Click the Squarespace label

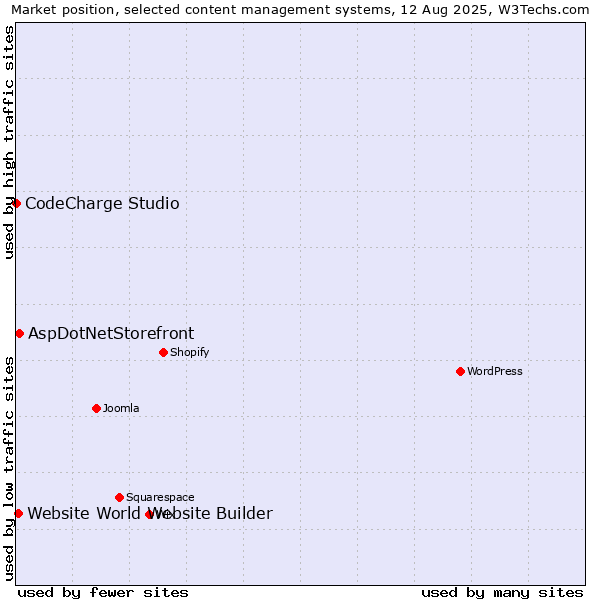[160, 497]
